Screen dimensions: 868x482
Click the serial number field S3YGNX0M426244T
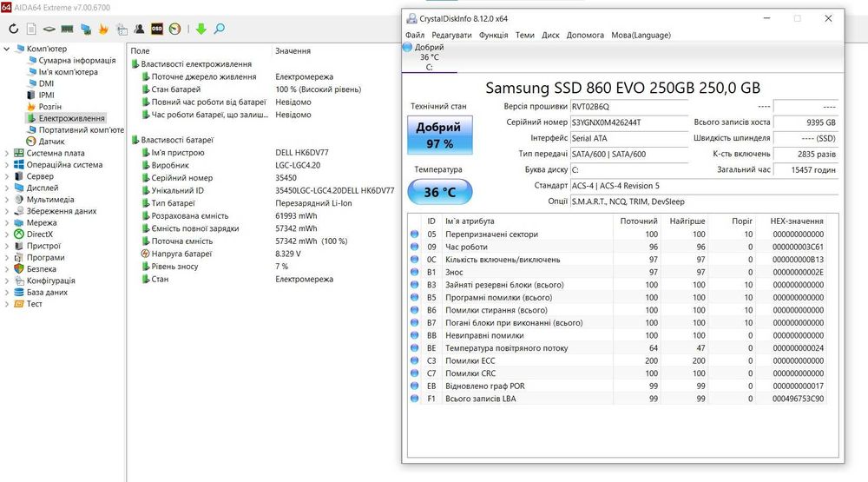[629, 122]
